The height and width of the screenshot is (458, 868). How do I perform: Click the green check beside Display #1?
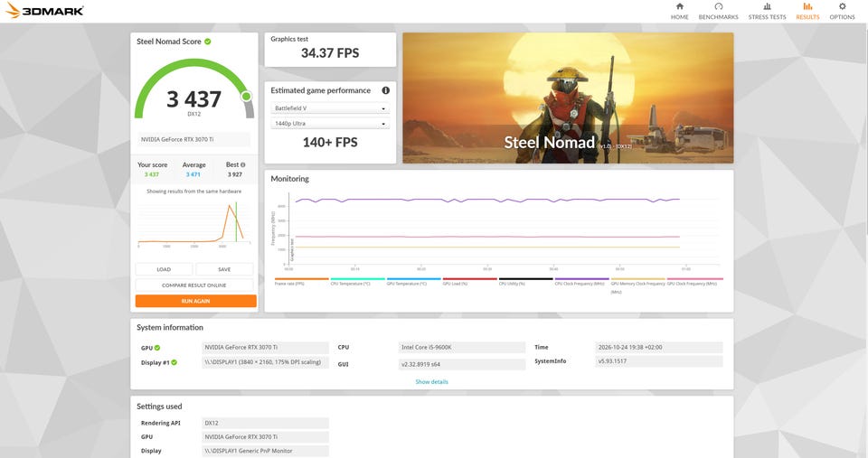174,363
